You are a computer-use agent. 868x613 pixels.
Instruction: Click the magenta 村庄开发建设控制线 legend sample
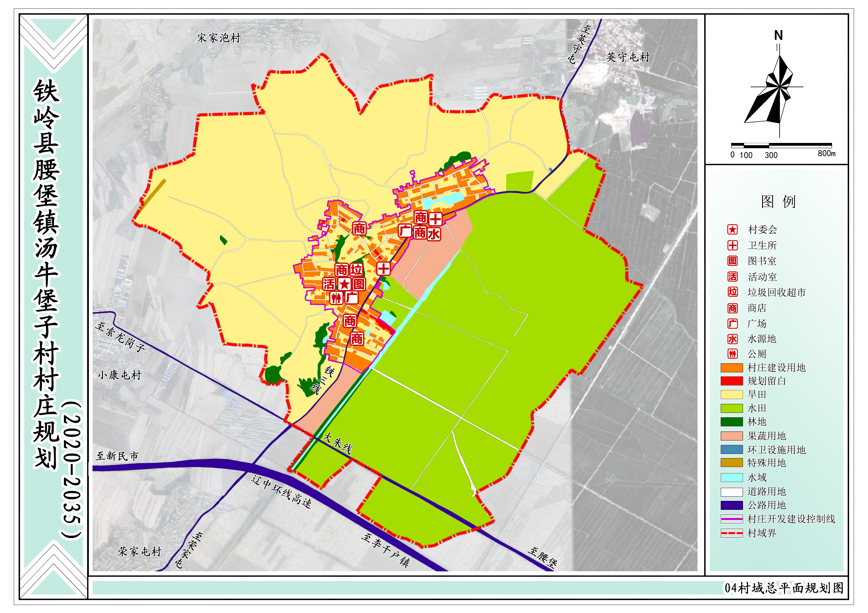pyautogui.click(x=732, y=519)
